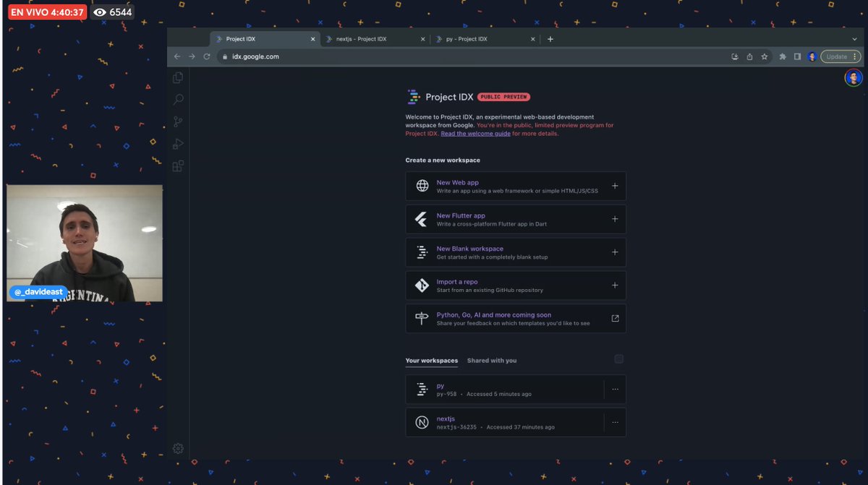Close the Project IDX browser tab

(x=312, y=39)
